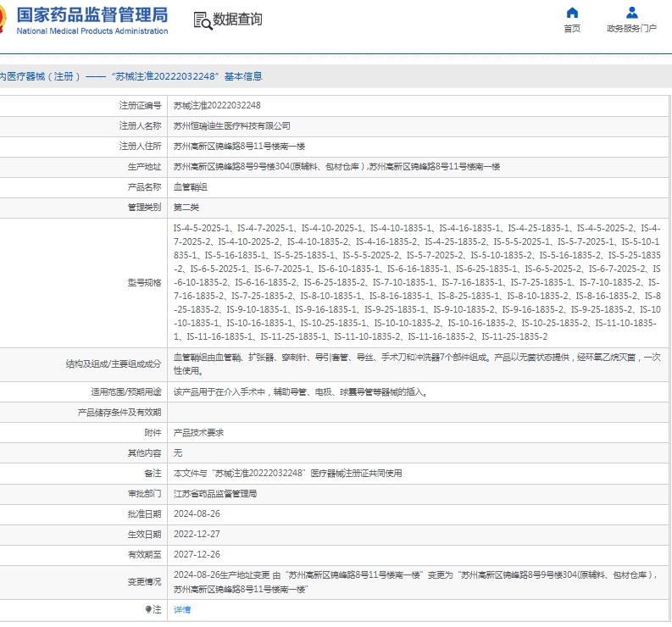Click the 适用范围/预期用途 description value

tap(301, 392)
